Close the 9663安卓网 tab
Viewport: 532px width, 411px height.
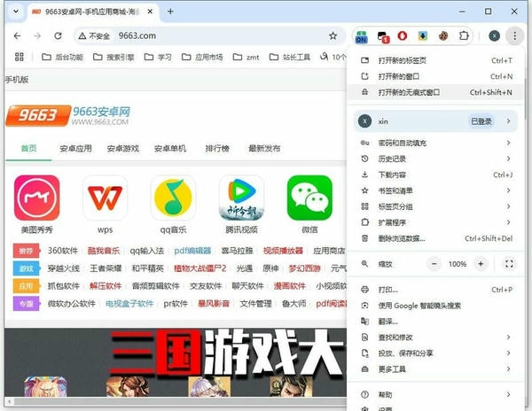150,12
